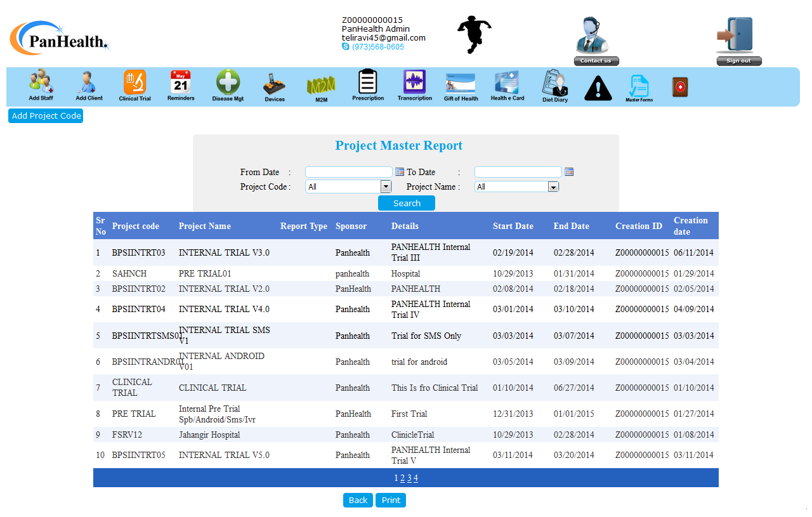Open the Devices icon

click(274, 86)
